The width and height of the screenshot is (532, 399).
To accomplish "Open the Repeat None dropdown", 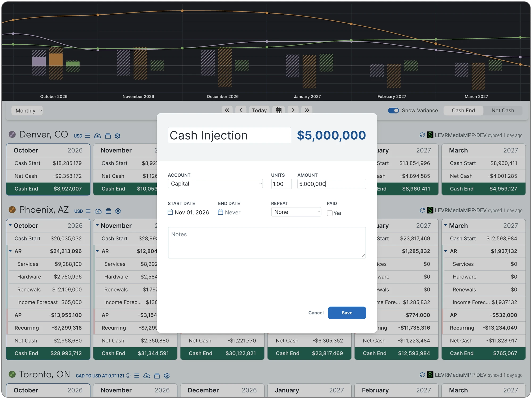I will (x=296, y=212).
